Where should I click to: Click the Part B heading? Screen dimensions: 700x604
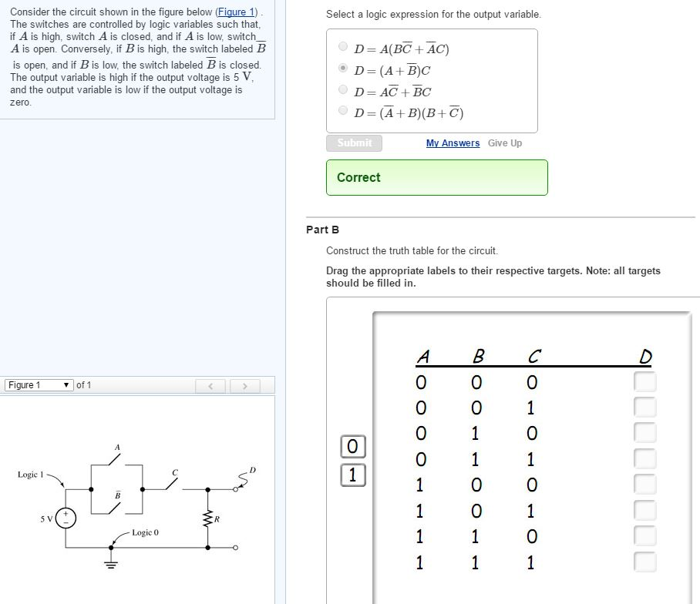[x=322, y=230]
